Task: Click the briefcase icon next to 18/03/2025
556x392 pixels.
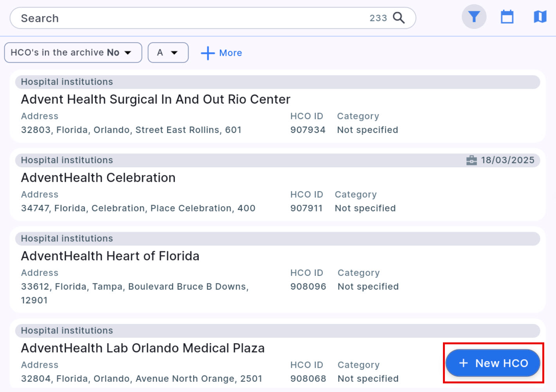Action: [471, 160]
